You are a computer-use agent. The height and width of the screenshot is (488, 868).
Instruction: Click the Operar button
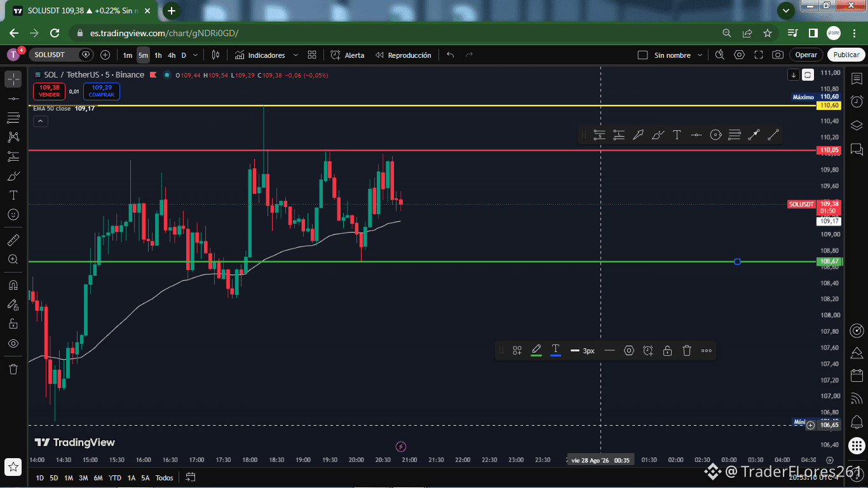click(x=806, y=55)
